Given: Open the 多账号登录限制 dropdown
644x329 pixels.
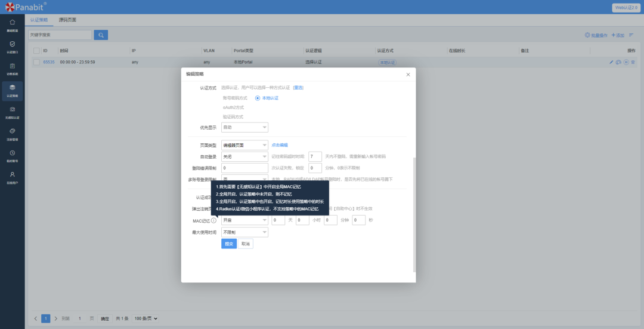Looking at the screenshot, I should [x=245, y=179].
